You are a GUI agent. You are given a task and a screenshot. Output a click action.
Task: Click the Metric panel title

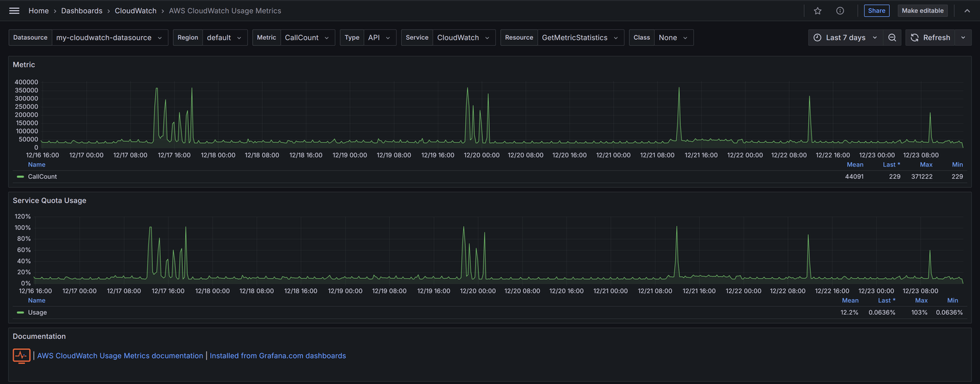[24, 65]
